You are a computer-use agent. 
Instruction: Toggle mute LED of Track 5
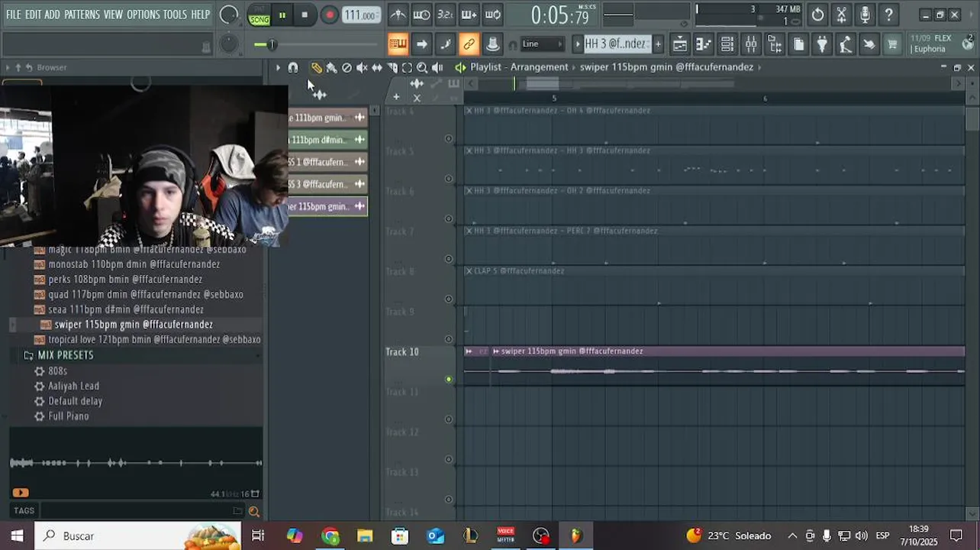pos(449,179)
